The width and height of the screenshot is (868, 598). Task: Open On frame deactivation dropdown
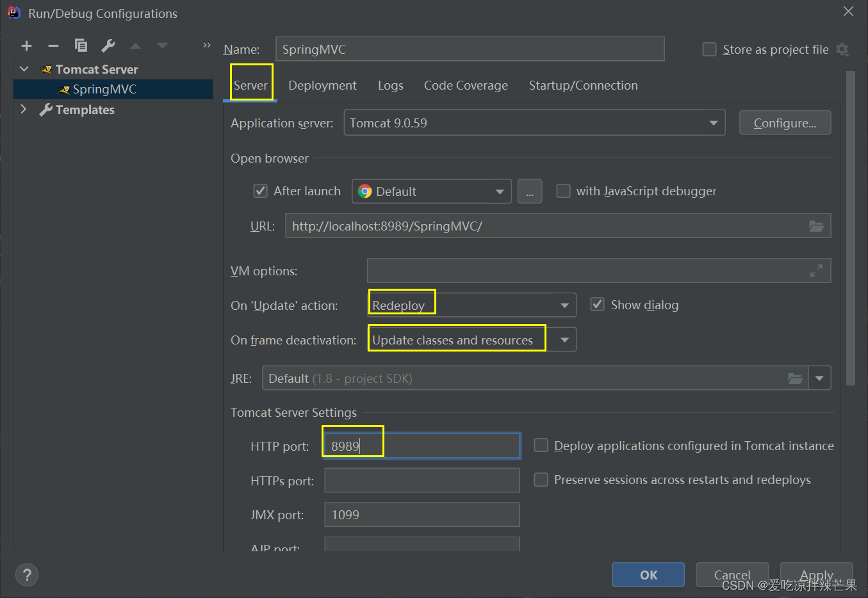(472, 340)
